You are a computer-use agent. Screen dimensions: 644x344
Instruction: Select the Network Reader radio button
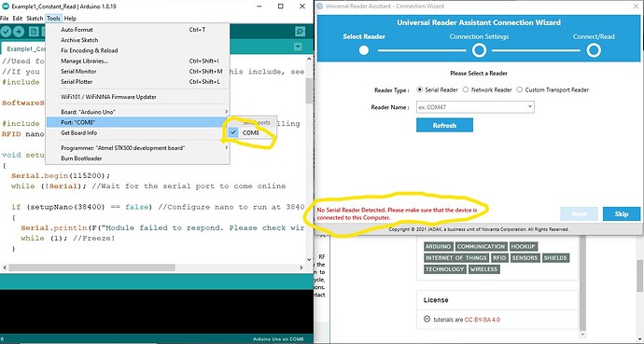[466, 89]
